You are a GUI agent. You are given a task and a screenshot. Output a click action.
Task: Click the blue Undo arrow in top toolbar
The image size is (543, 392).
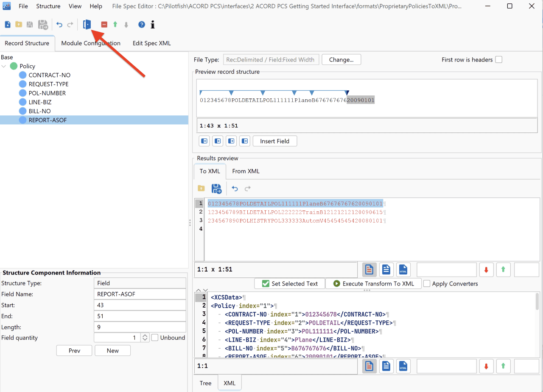59,25
